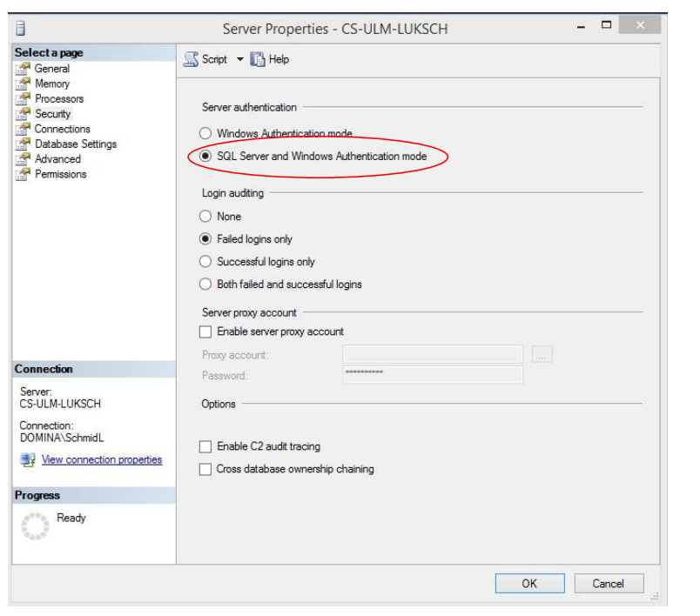Set login auditing to None
This screenshot has height=616, width=700.
point(206,217)
